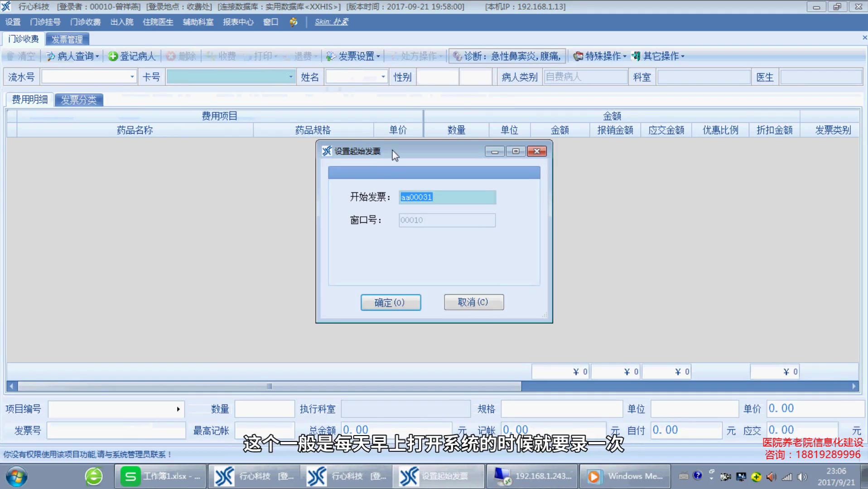Click the gold icon beside the 窗口 menu

point(293,22)
